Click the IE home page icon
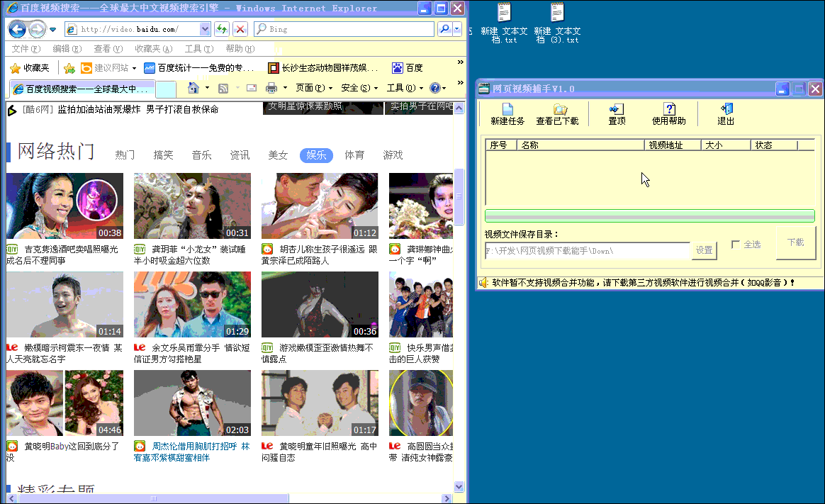Viewport: 825px width, 504px height. tap(193, 88)
